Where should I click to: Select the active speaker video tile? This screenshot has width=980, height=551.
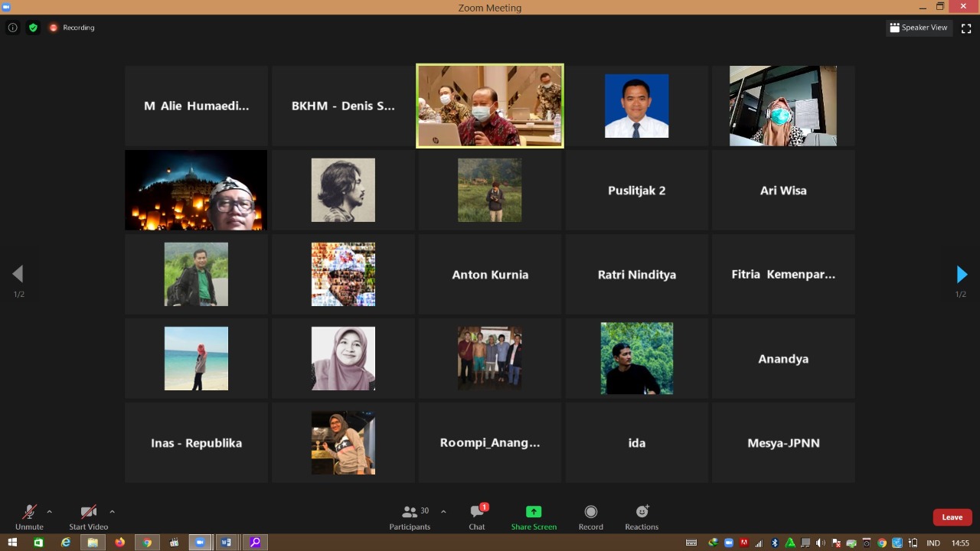[x=490, y=106]
